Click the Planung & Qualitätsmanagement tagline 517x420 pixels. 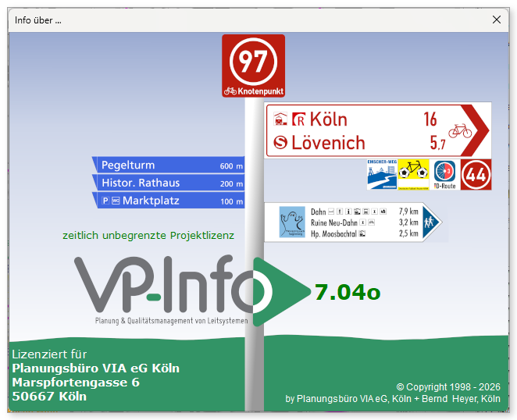tap(172, 320)
